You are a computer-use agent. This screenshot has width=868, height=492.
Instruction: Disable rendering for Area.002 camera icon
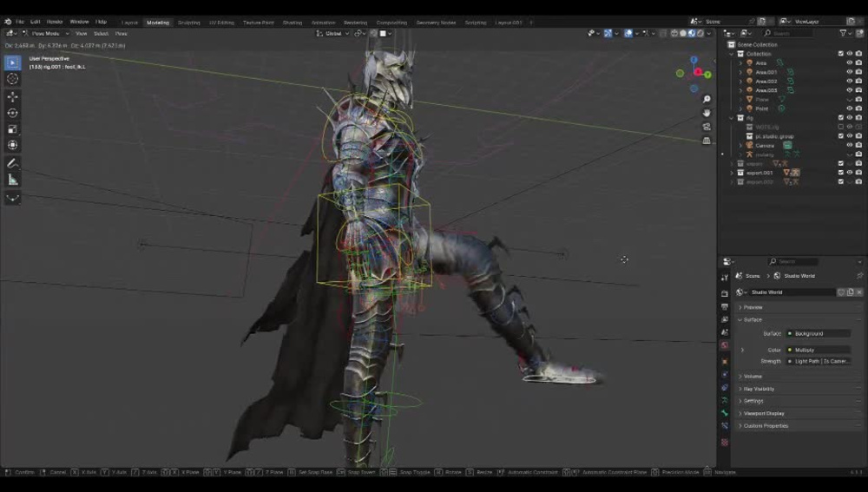[x=858, y=82]
